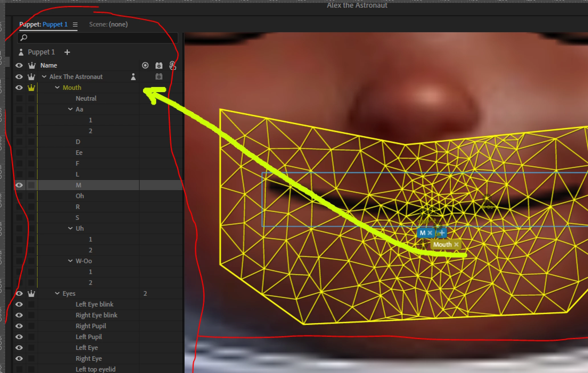Image resolution: width=588 pixels, height=373 pixels.
Task: Click the touch draggable column header icon
Action: tap(172, 66)
